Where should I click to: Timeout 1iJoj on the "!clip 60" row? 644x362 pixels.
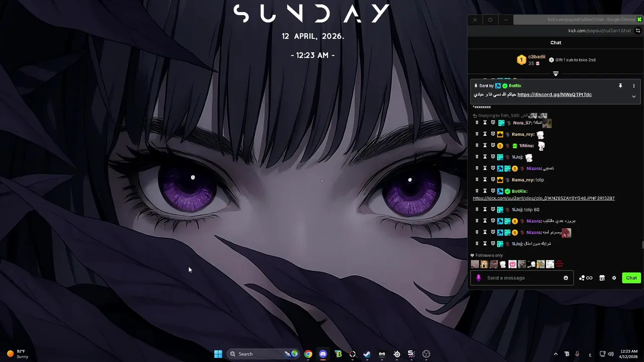coord(485,209)
